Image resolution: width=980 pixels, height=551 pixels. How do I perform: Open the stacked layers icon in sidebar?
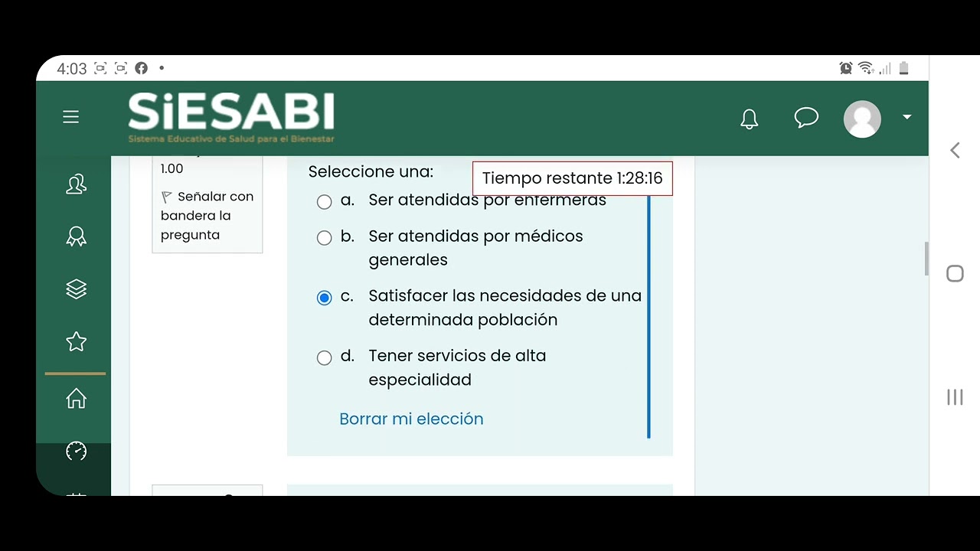click(77, 289)
